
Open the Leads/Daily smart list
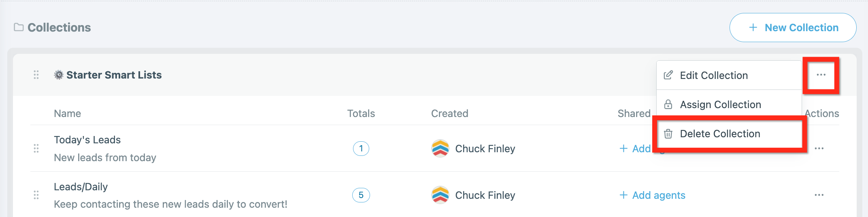pos(81,187)
